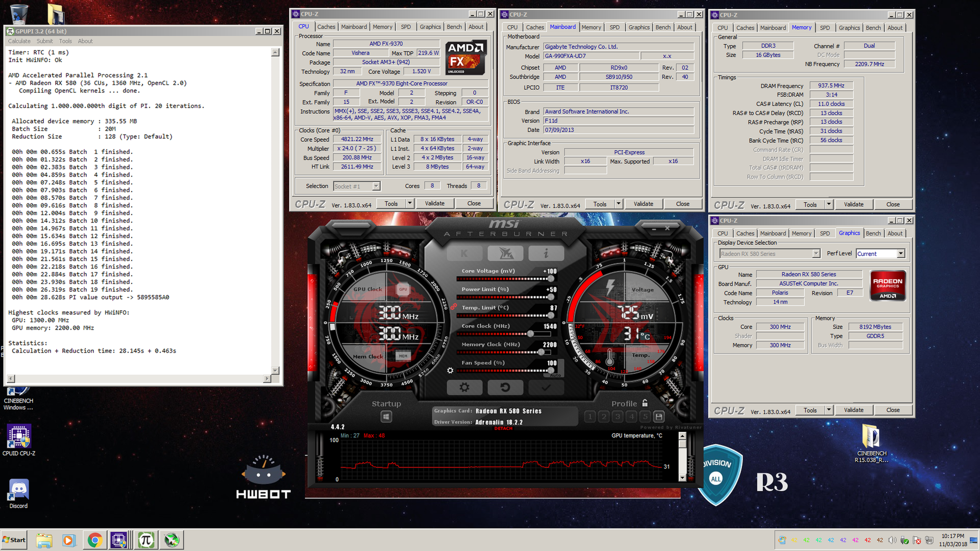
Task: Expand the Socket #1 selection dropdown
Action: tap(376, 186)
